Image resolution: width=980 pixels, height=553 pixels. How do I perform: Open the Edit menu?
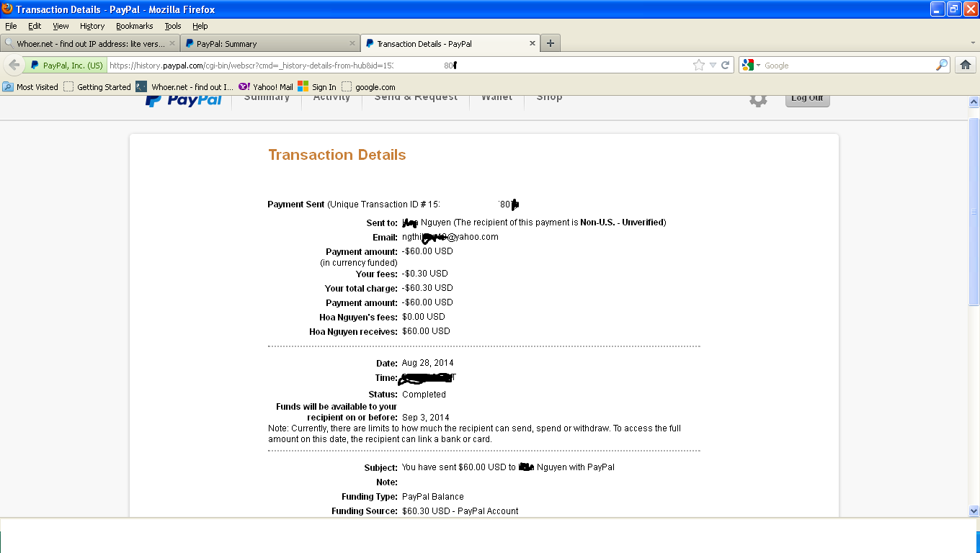tap(35, 26)
